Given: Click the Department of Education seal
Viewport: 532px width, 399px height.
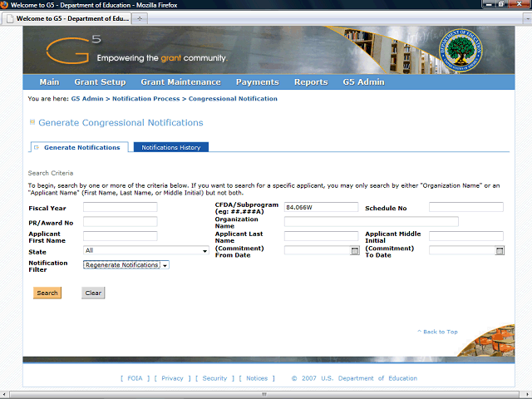Looking at the screenshot, I should [460, 51].
